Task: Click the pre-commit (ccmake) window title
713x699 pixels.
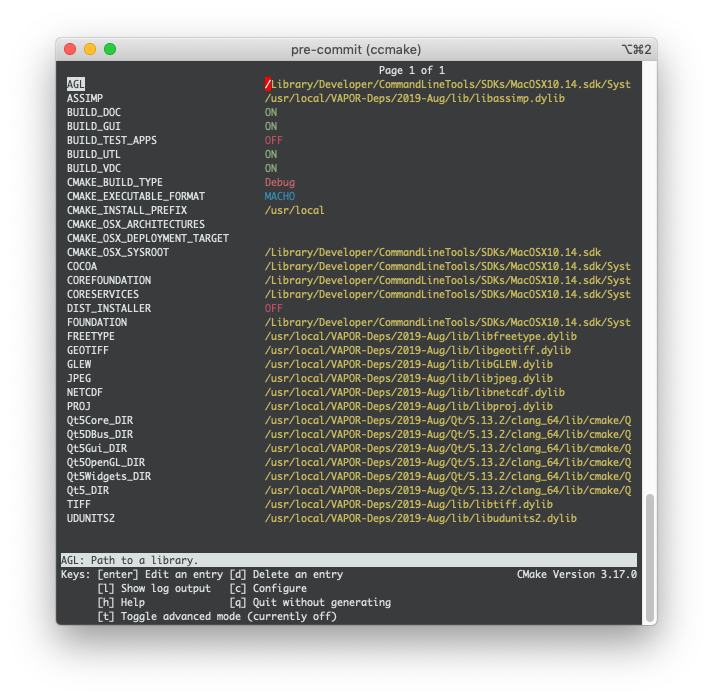Action: 356,49
